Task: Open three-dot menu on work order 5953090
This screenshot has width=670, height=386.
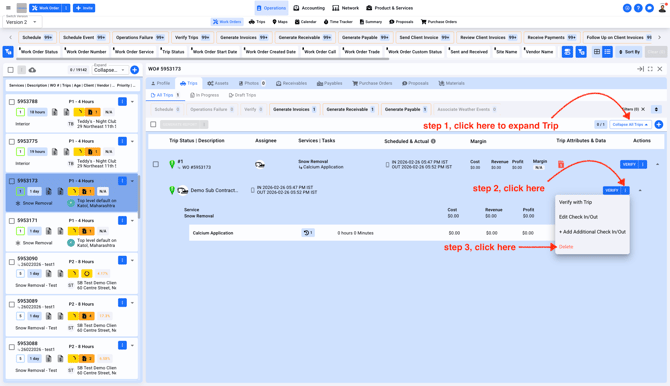Action: coord(122,260)
